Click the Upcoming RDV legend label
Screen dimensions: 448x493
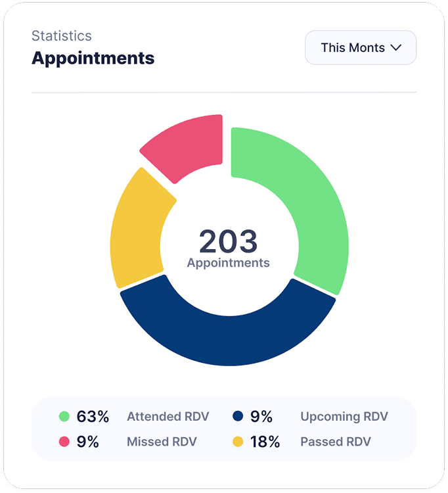[x=344, y=416]
